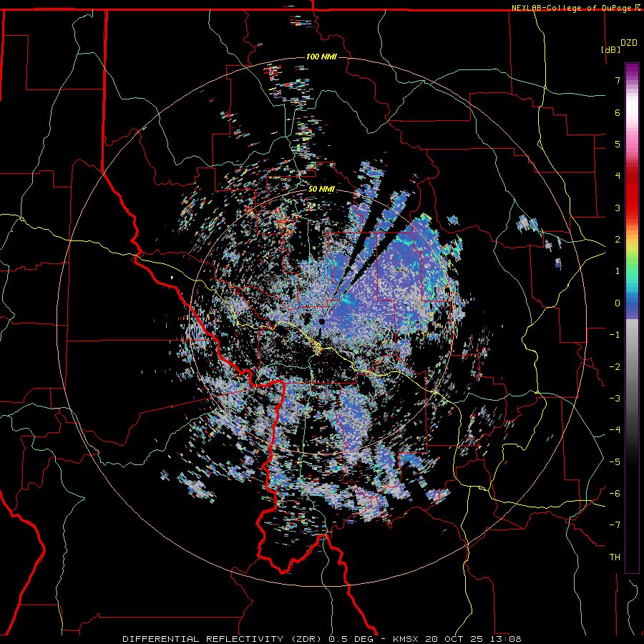
Task: Select the 4 dB scale tick label
Action: [618, 176]
